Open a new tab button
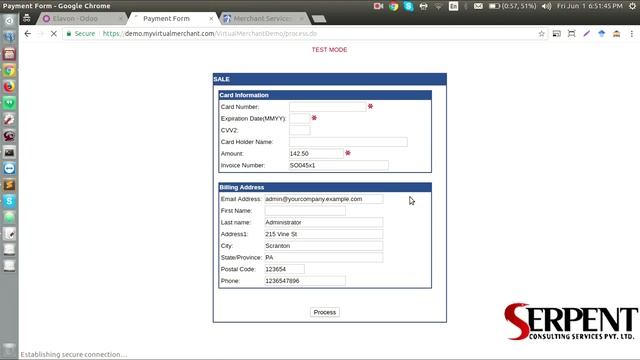The width and height of the screenshot is (640, 360). pyautogui.click(x=319, y=19)
